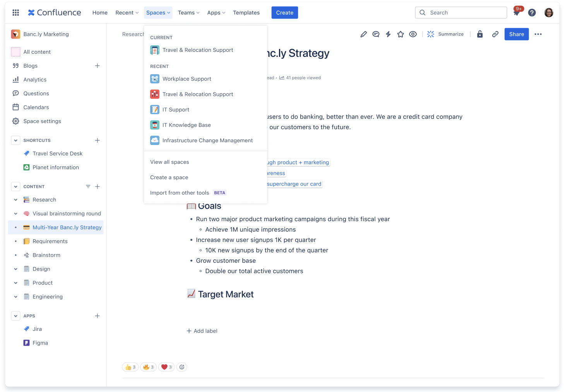Viewport: 565px width, 392px height.
Task: Open notifications bell with 9+ badge
Action: click(517, 12)
